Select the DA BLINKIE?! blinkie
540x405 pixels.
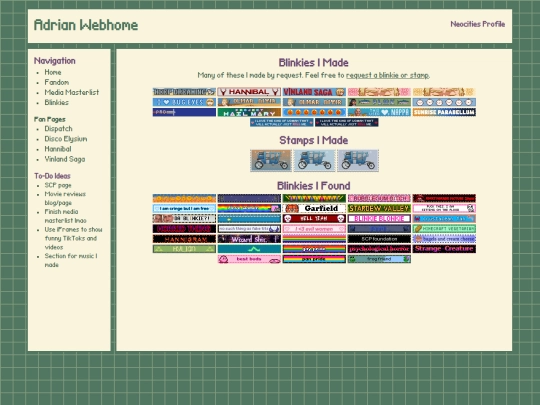(184, 218)
